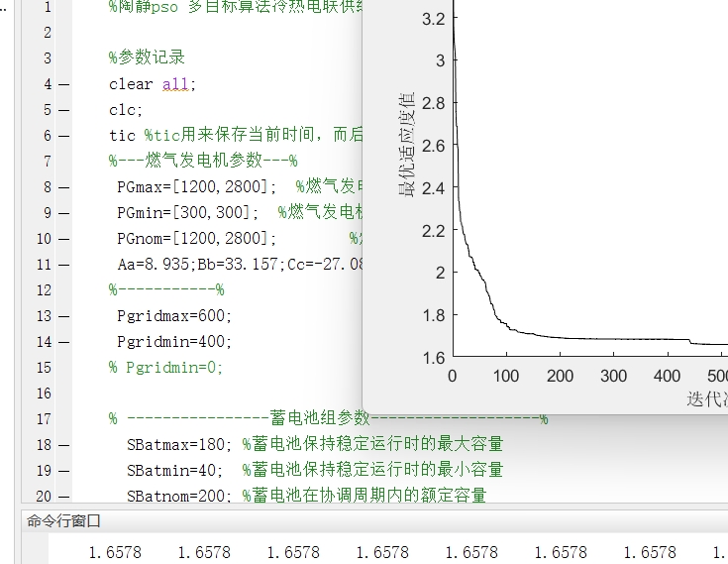Add breakpoint at line 10 dash

[x=64, y=239]
